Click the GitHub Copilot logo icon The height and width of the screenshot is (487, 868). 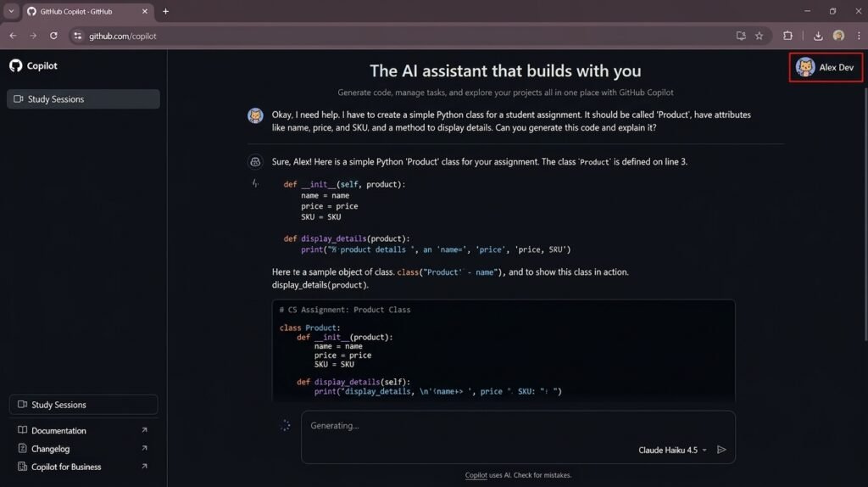click(15, 65)
